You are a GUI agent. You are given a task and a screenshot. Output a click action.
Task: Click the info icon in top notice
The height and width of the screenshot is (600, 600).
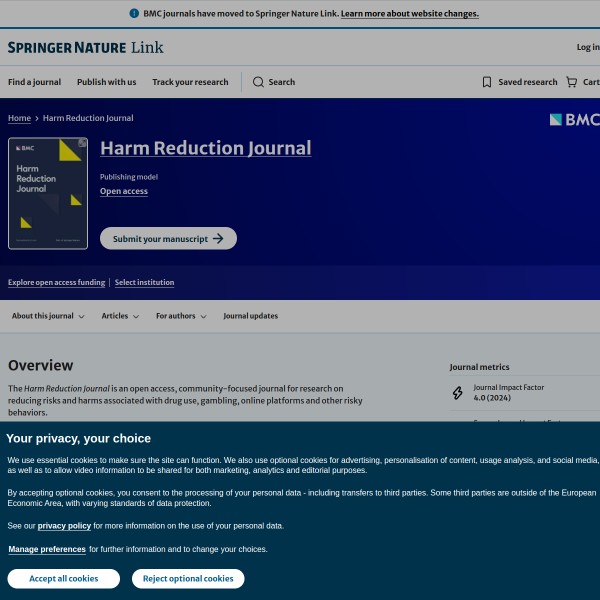coord(134,14)
